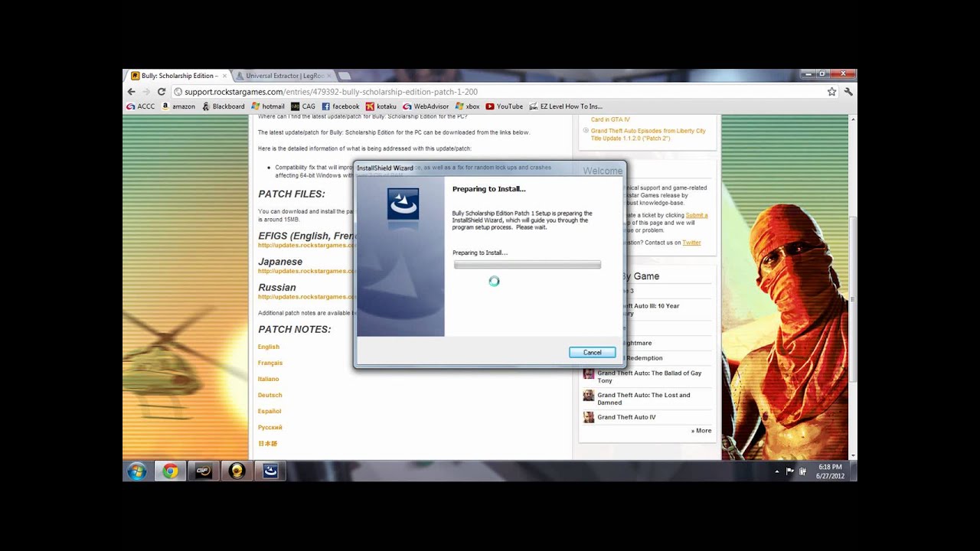Open Deutsch patch notes link

tap(270, 395)
